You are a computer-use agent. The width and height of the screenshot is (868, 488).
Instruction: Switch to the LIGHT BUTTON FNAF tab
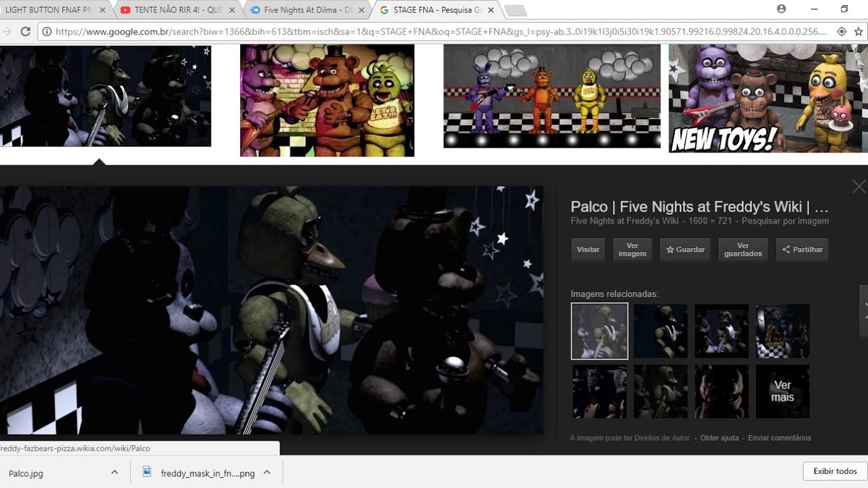[49, 10]
